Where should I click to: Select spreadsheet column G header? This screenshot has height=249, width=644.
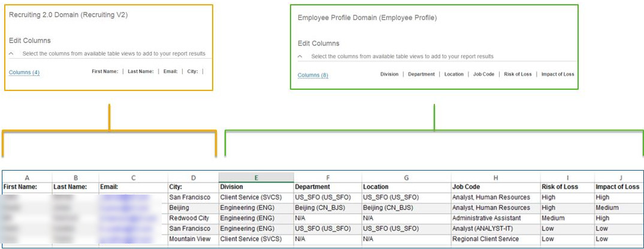(x=407, y=177)
